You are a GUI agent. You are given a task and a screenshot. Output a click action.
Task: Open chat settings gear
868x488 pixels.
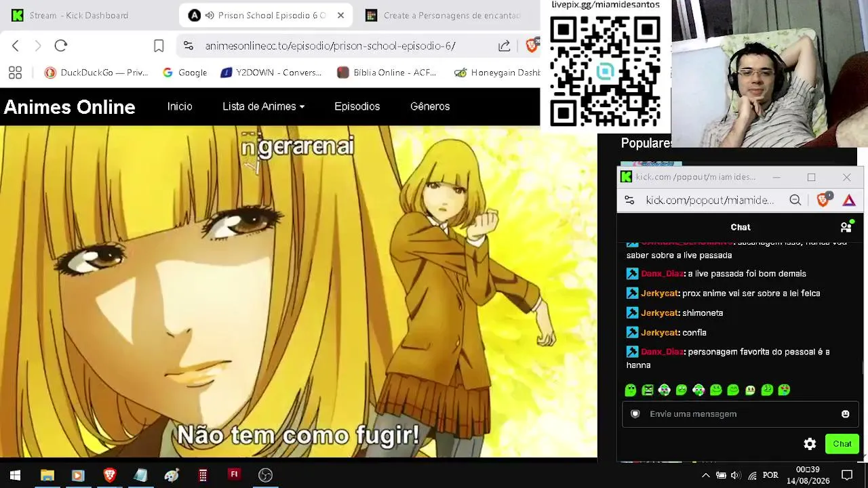coord(810,444)
